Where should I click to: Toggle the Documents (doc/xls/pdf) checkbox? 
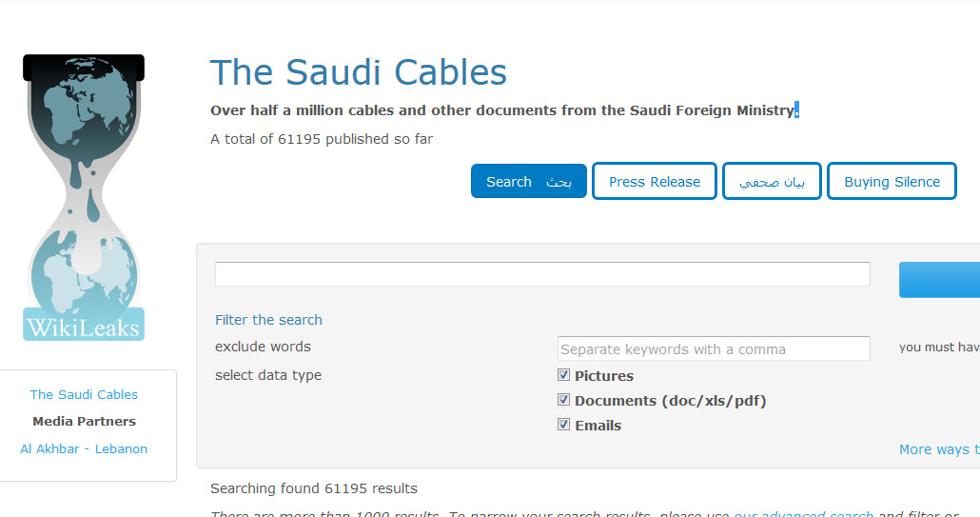click(x=564, y=400)
